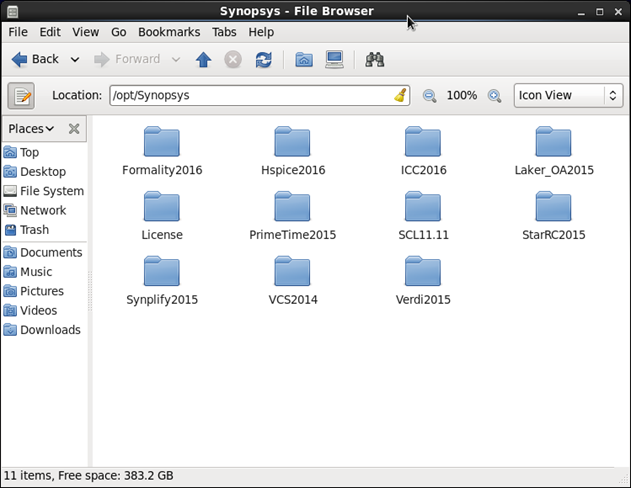
Task: Open Downloads bookmark in sidebar
Action: click(43, 330)
